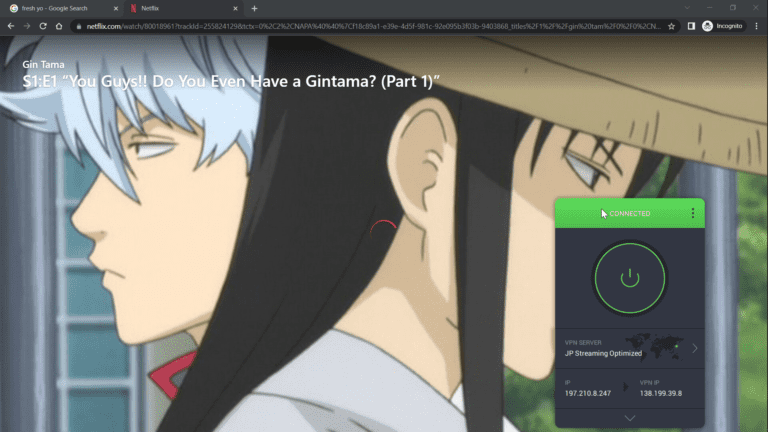
Task: Reload the Netflix page
Action: (43, 25)
